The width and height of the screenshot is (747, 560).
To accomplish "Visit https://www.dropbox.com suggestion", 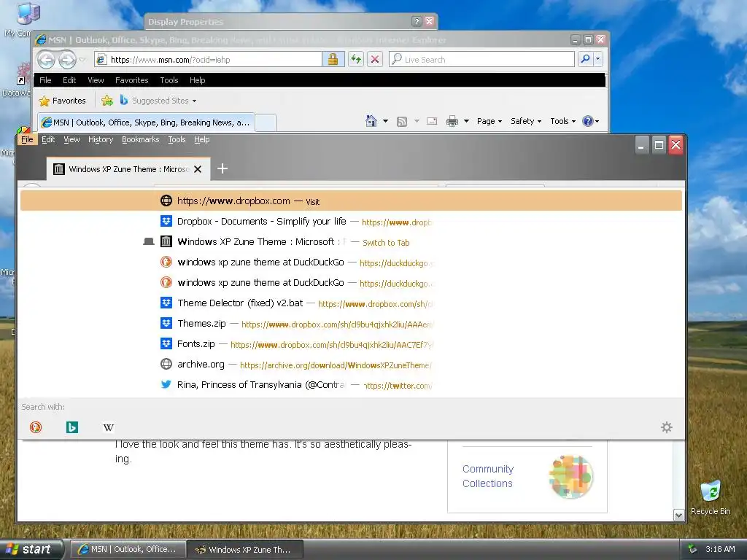I will 351,201.
